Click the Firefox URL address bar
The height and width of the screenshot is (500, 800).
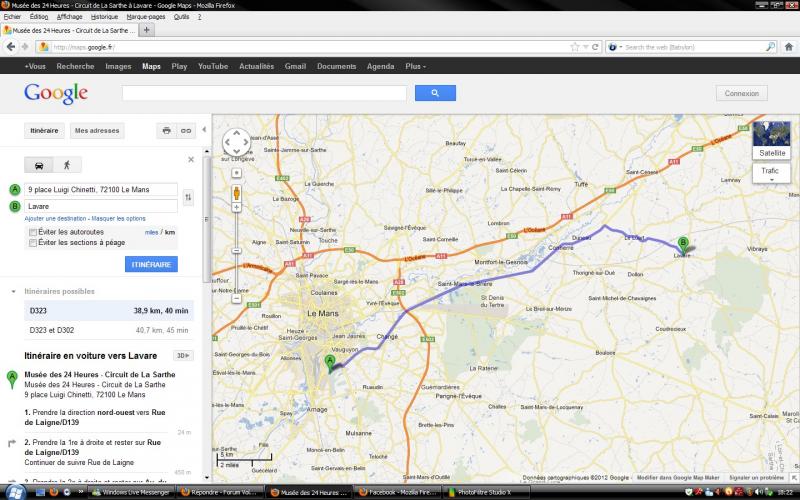[310, 47]
